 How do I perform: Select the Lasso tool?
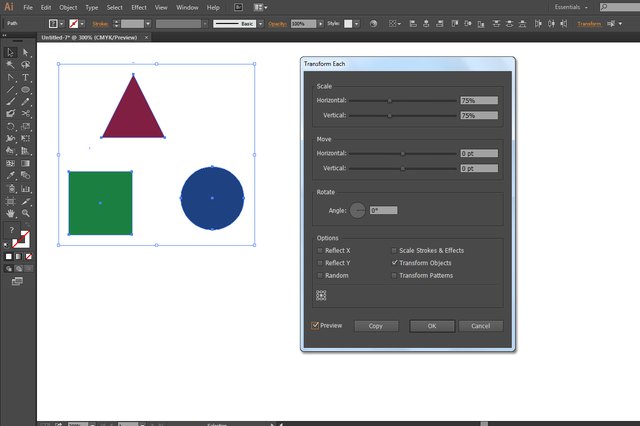click(25, 65)
